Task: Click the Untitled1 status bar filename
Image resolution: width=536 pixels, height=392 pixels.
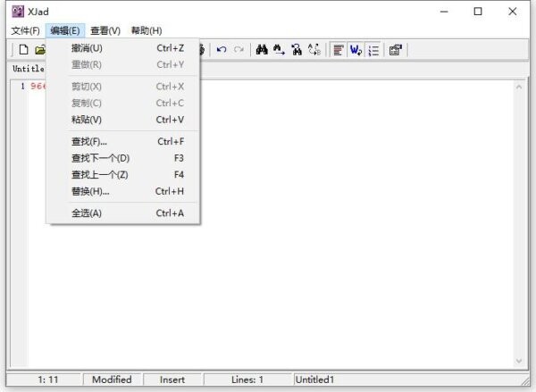Action: [x=314, y=379]
